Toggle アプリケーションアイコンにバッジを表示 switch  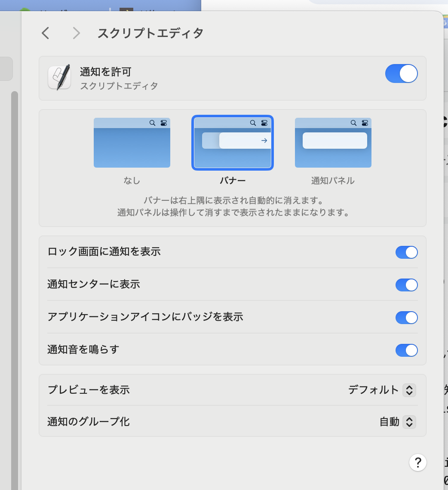[x=406, y=318]
